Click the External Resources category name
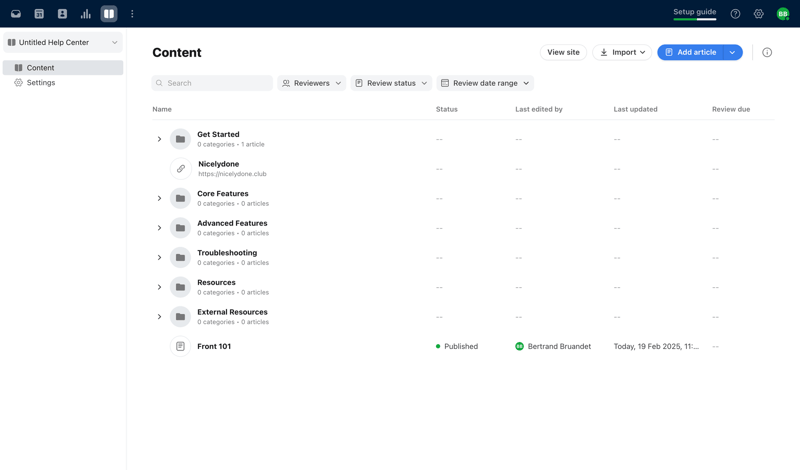 232,312
